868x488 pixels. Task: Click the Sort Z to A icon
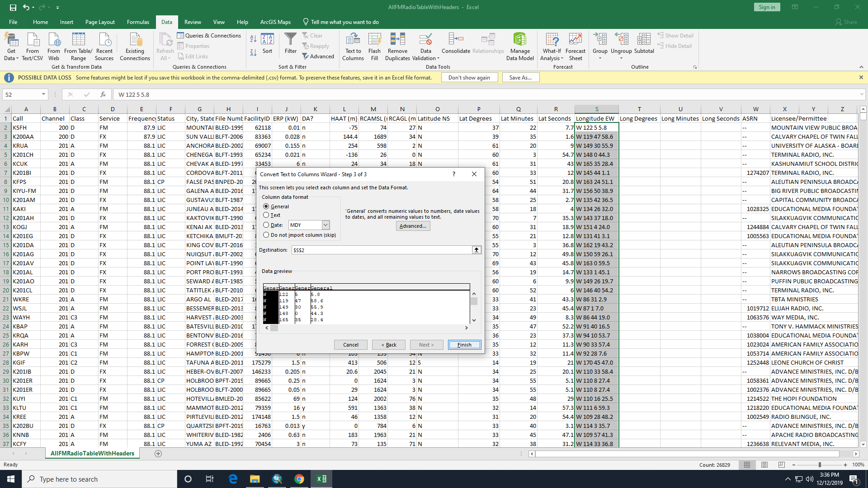(253, 52)
